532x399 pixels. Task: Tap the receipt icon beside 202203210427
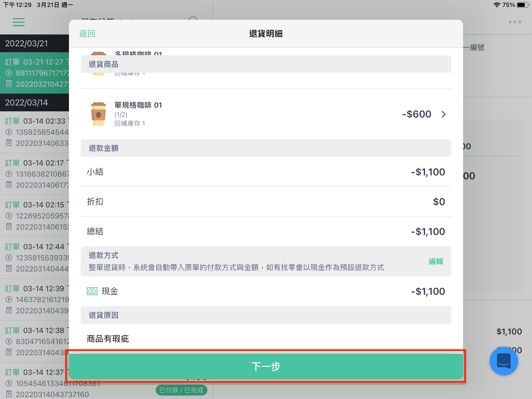click(x=9, y=84)
